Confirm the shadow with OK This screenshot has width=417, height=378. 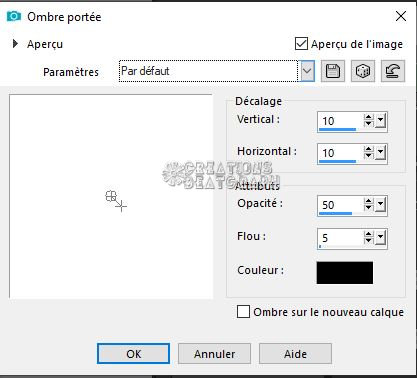click(133, 354)
